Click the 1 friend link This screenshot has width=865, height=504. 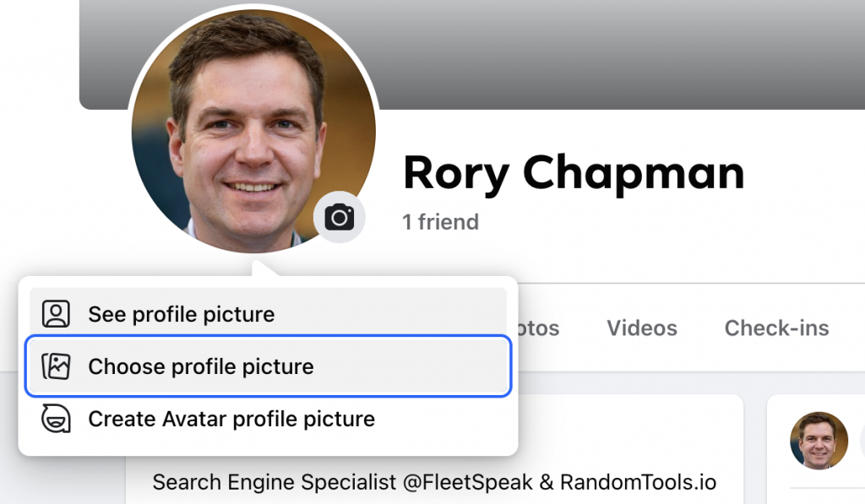pos(439,222)
